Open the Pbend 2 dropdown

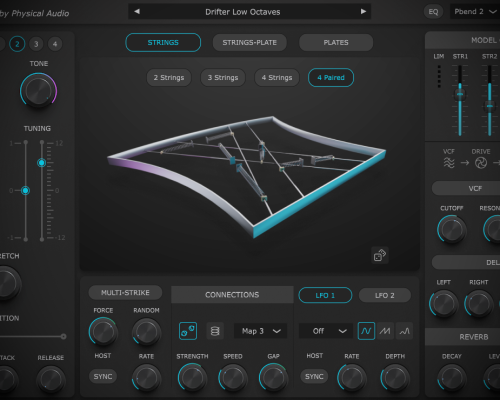click(x=475, y=12)
